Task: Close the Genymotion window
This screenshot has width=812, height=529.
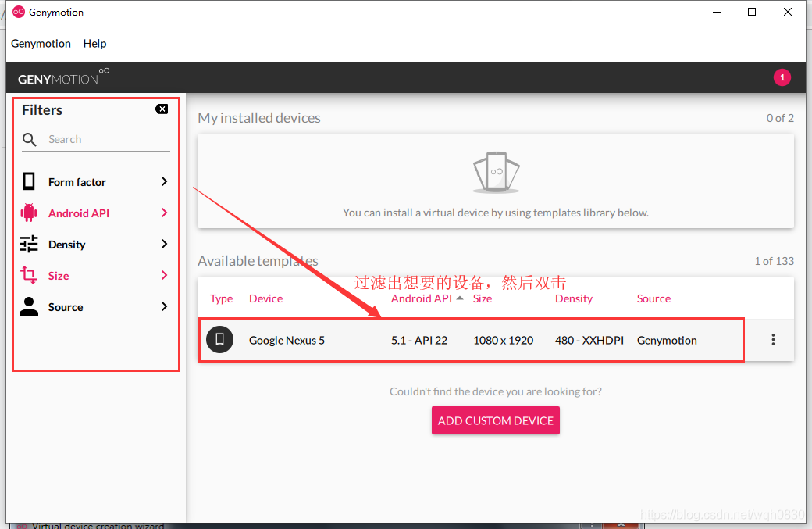Action: tap(788, 12)
